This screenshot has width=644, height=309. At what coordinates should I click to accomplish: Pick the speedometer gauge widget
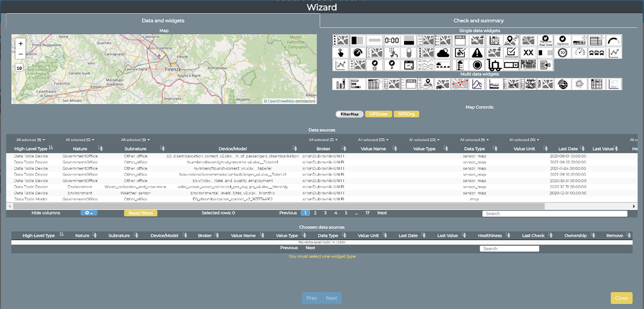(x=579, y=53)
